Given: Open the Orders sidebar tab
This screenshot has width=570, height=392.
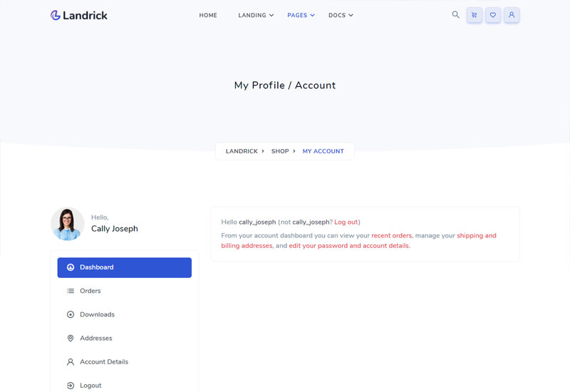Looking at the screenshot, I should click(x=124, y=291).
